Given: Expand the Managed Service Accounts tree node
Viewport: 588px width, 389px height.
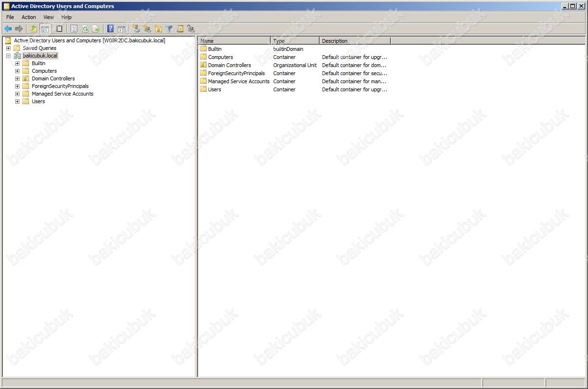Looking at the screenshot, I should pyautogui.click(x=17, y=94).
